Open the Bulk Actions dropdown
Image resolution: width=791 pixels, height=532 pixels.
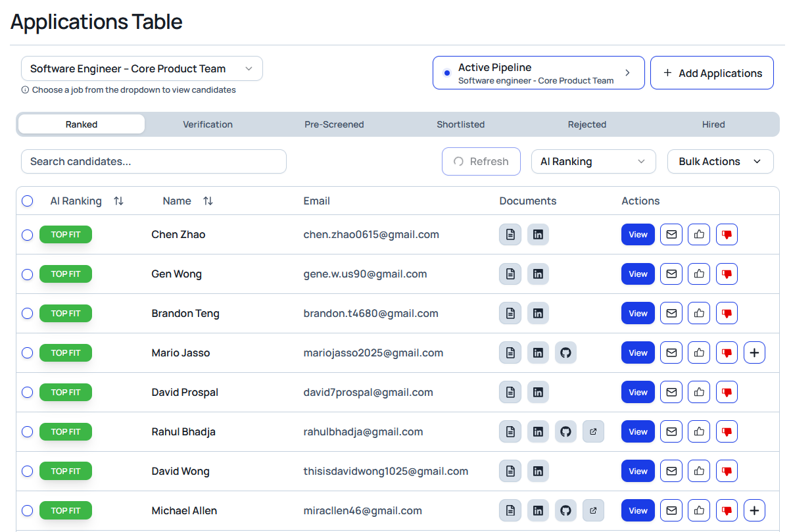point(720,162)
